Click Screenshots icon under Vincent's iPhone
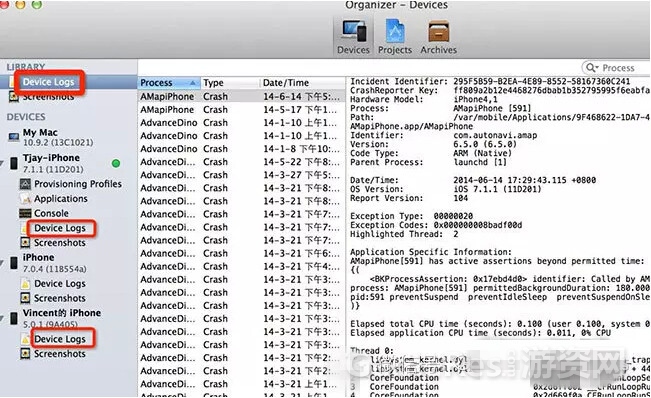This screenshot has height=398, width=651. pyautogui.click(x=25, y=354)
